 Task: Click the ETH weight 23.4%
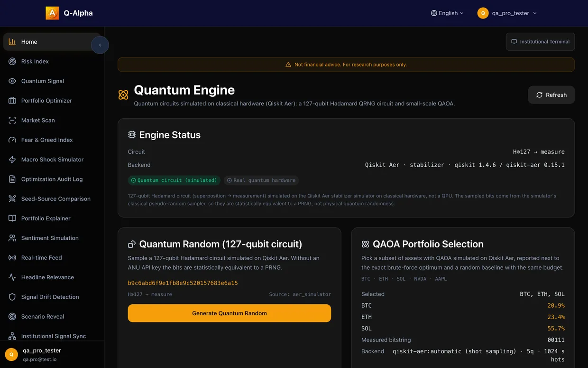(x=556, y=317)
